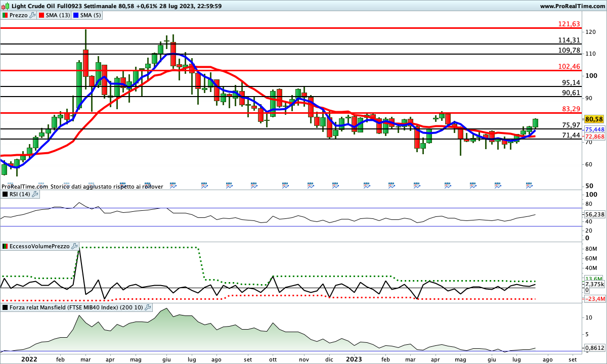Image resolution: width=607 pixels, height=364 pixels.
Task: Click the black RSI (14) color square
Action: click(x=5, y=194)
